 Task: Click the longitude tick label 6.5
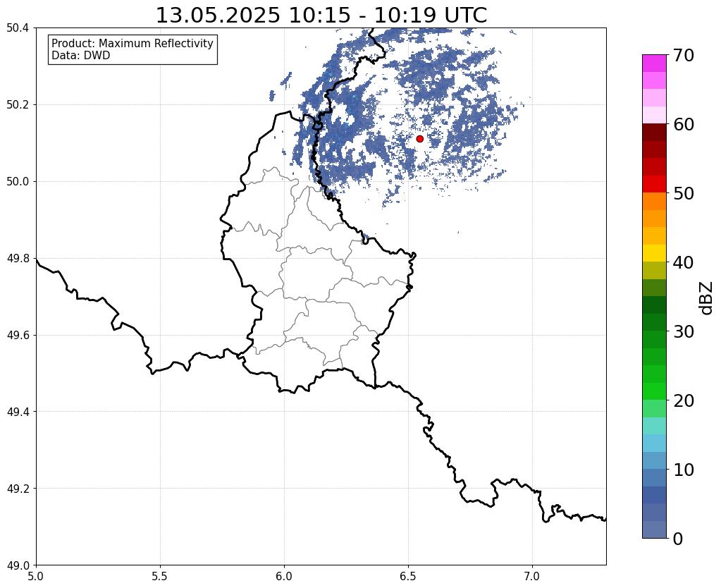pos(408,576)
